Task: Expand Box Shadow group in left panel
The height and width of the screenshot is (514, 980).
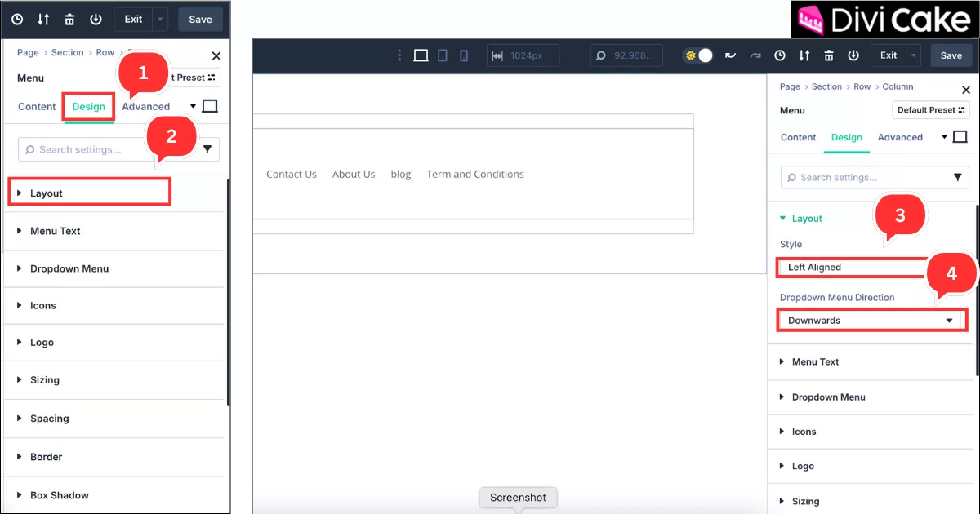Action: pos(114,495)
